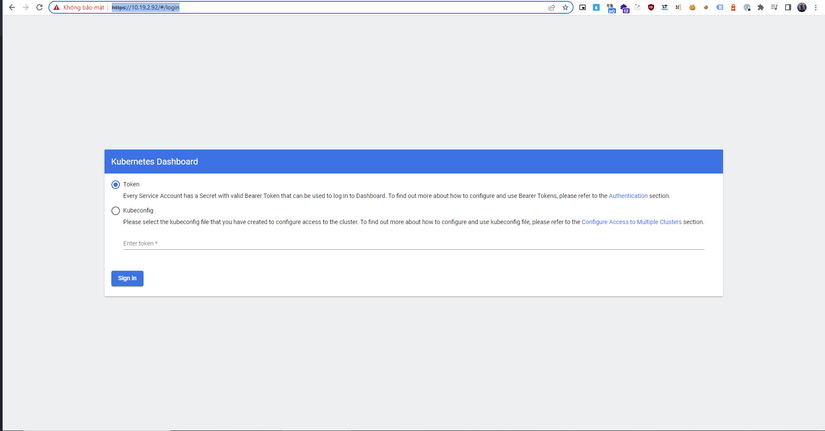
Task: Open the Chrome three-dot menu
Action: [816, 7]
